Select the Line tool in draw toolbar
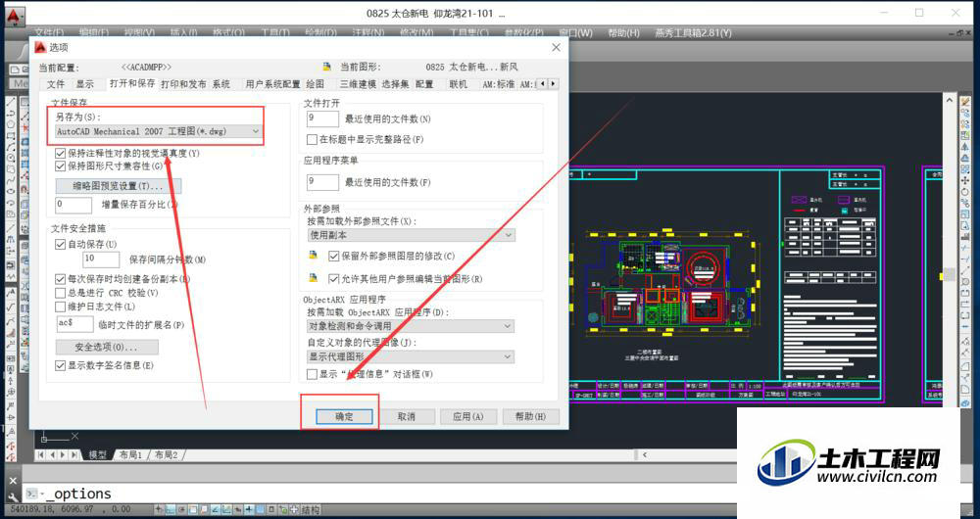 tap(11, 102)
